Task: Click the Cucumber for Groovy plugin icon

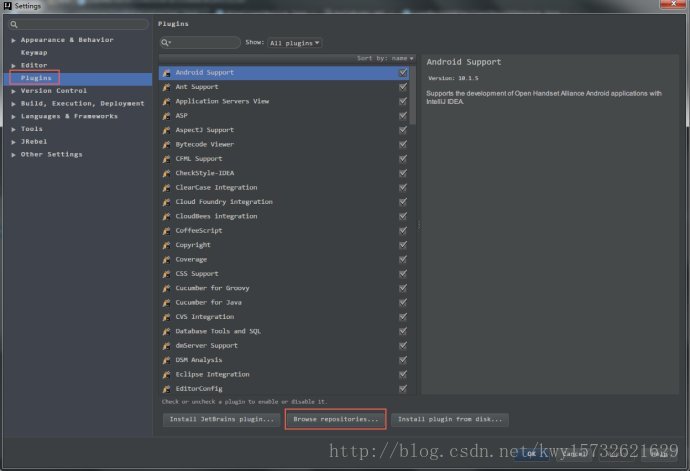Action: click(x=166, y=289)
